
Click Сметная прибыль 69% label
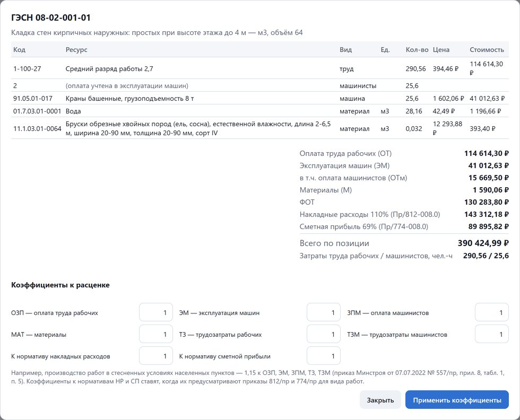click(x=364, y=227)
